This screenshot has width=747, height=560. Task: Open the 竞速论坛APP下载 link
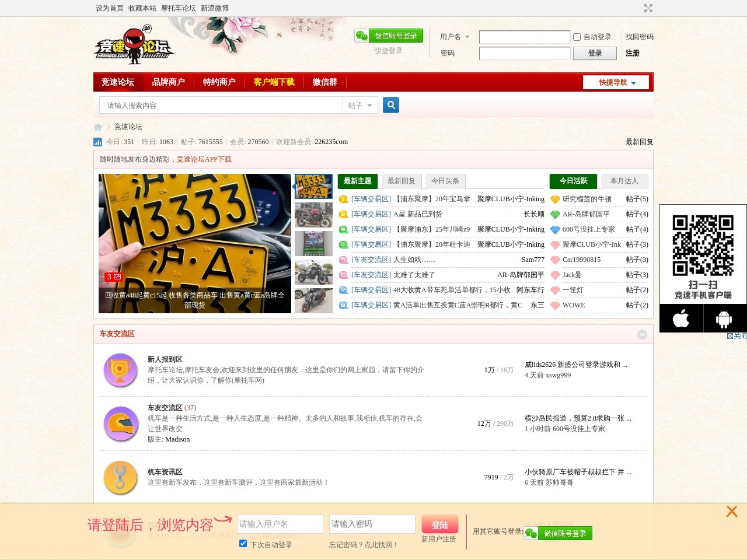[204, 159]
